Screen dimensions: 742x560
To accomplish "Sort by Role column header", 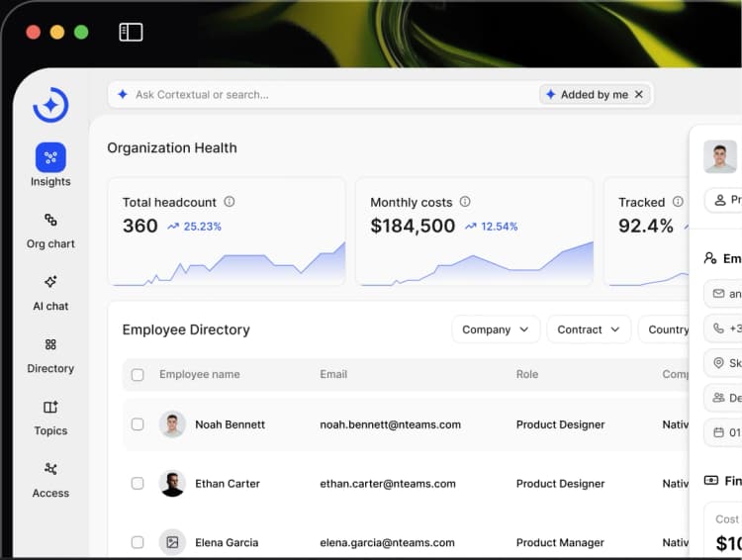I will 527,374.
